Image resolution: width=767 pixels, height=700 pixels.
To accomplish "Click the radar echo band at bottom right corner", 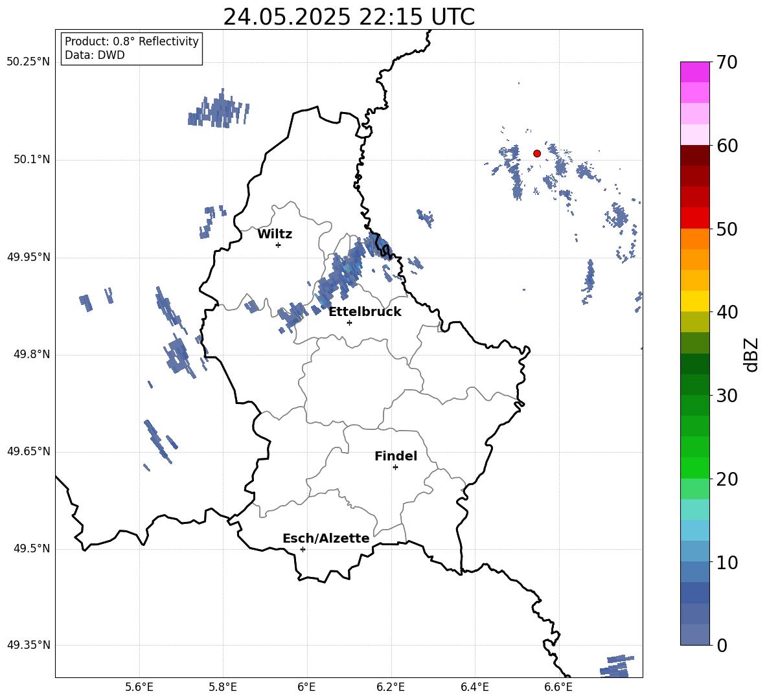I will pos(616,666).
